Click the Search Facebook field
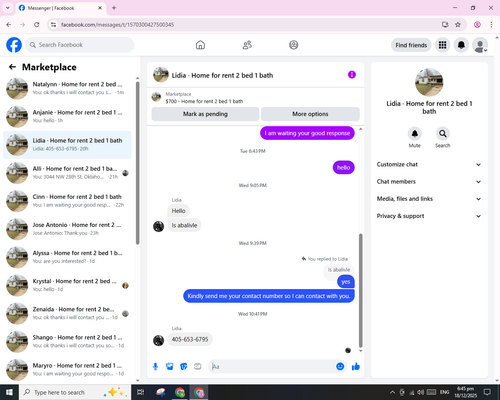500x400 pixels. click(80, 45)
